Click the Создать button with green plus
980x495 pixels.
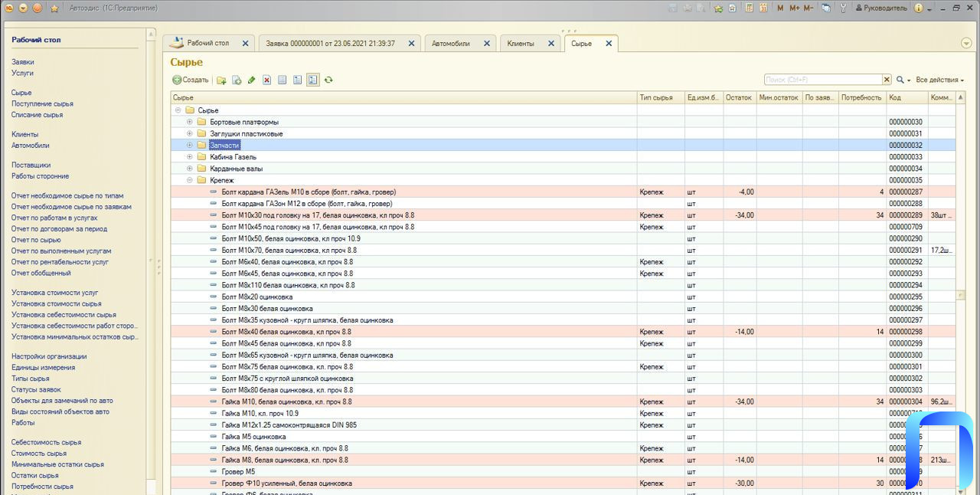(x=190, y=80)
